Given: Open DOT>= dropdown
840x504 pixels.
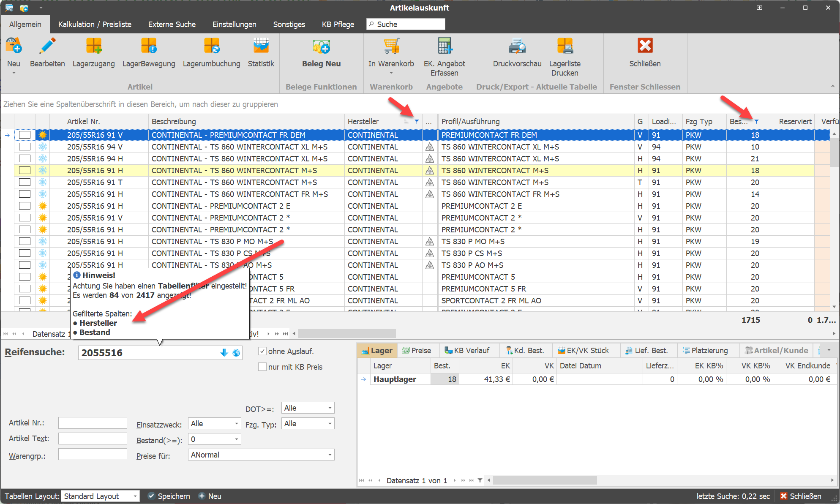Looking at the screenshot, I should (330, 408).
